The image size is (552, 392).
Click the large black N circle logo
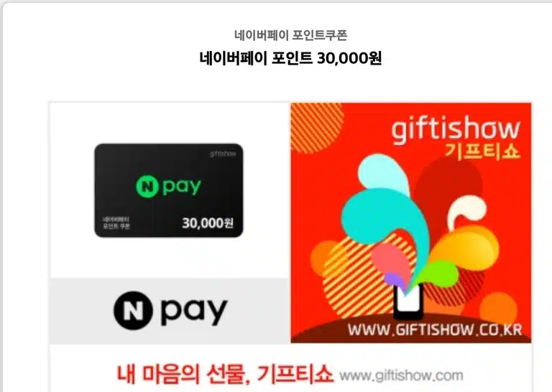pos(133,310)
